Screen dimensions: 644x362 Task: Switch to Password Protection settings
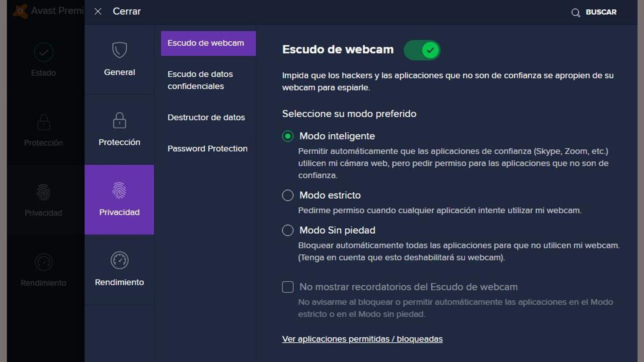207,148
